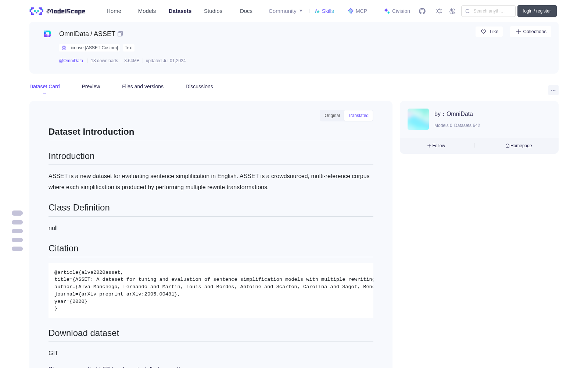Image resolution: width=588 pixels, height=368 pixels.
Task: Copy the dataset name OmniData / ASSET
Action: [120, 34]
